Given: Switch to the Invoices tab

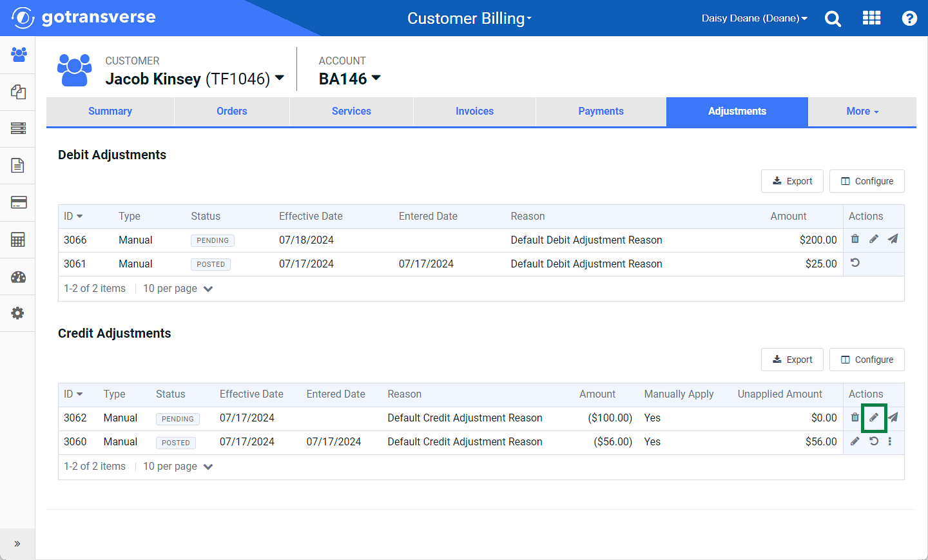Looking at the screenshot, I should [474, 111].
